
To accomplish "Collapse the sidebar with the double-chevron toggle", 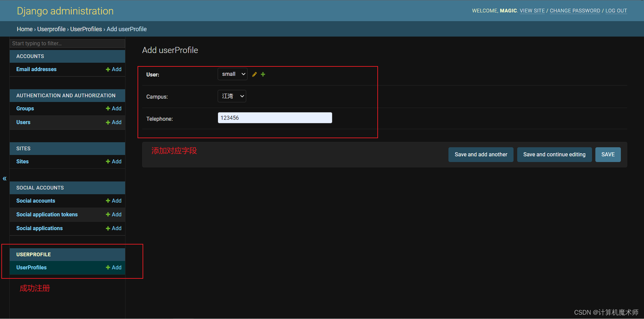I will 5,178.
